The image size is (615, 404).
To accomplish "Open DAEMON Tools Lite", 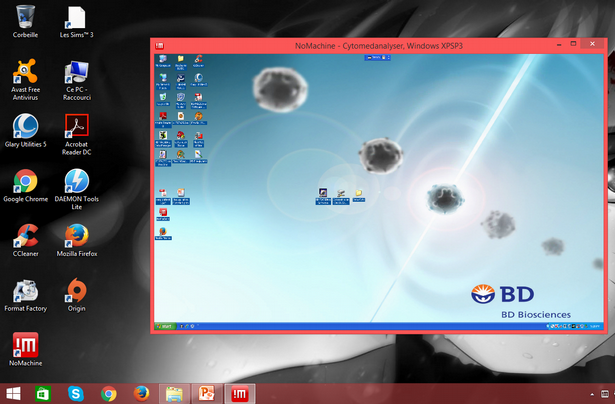I will (76, 181).
